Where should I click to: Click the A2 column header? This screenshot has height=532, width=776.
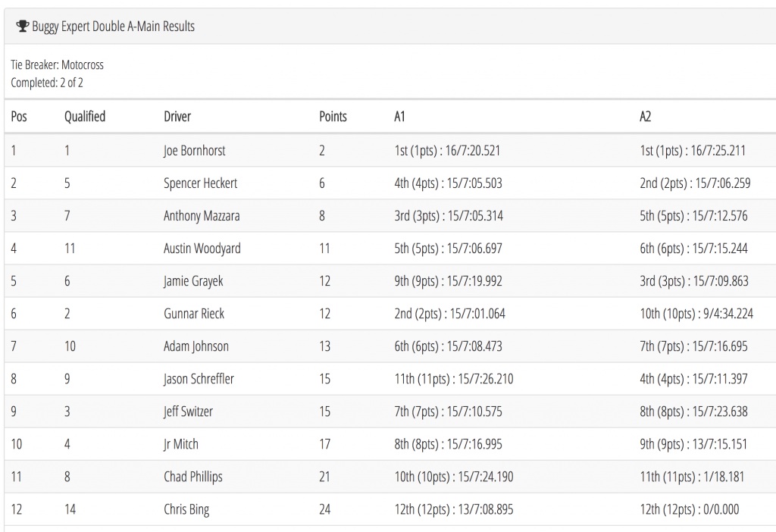coord(646,117)
